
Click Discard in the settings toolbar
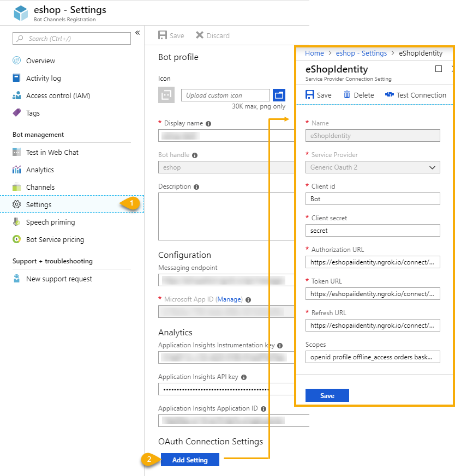213,35
